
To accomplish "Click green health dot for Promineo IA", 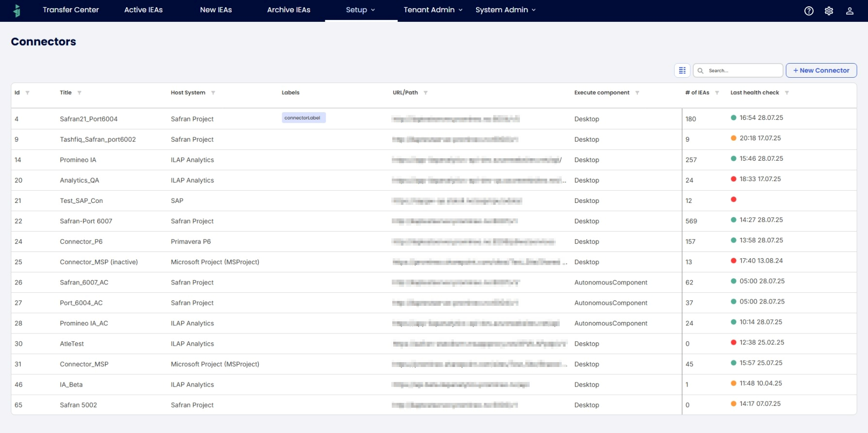I will pyautogui.click(x=734, y=158).
